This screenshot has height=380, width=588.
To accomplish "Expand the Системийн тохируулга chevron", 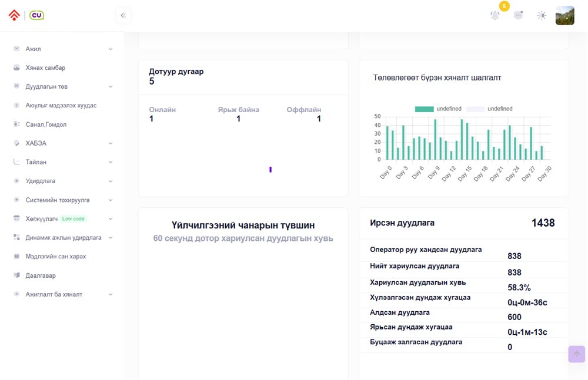I will tap(111, 200).
